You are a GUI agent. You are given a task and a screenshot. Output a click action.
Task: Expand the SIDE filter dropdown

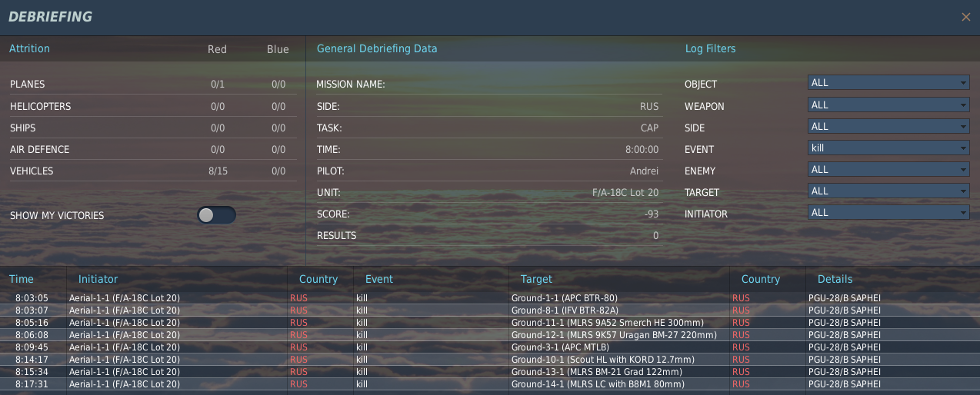pos(888,126)
